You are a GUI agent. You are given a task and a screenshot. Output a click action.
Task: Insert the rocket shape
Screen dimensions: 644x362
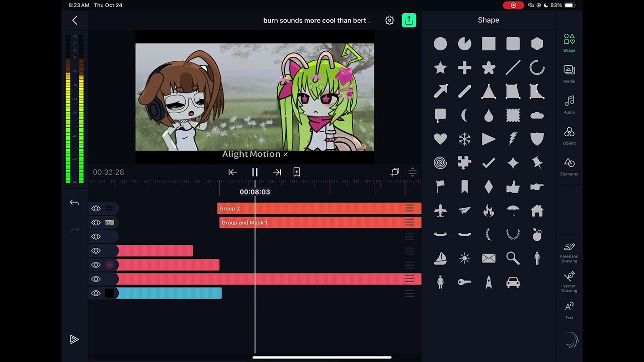[489, 283]
